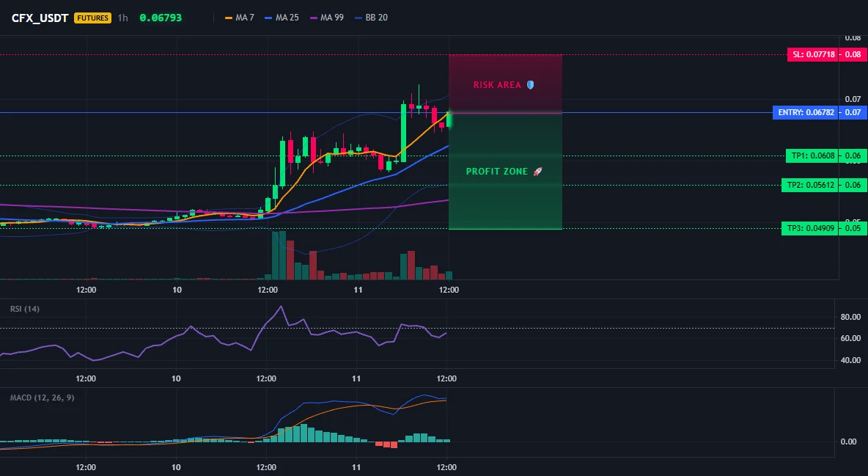Image resolution: width=868 pixels, height=476 pixels.
Task: Click the 60.00 value on RSI axis
Action: 850,338
